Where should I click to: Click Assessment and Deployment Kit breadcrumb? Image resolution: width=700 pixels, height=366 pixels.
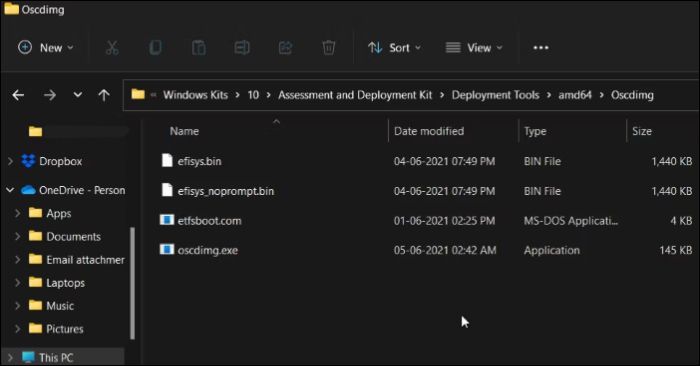[355, 95]
